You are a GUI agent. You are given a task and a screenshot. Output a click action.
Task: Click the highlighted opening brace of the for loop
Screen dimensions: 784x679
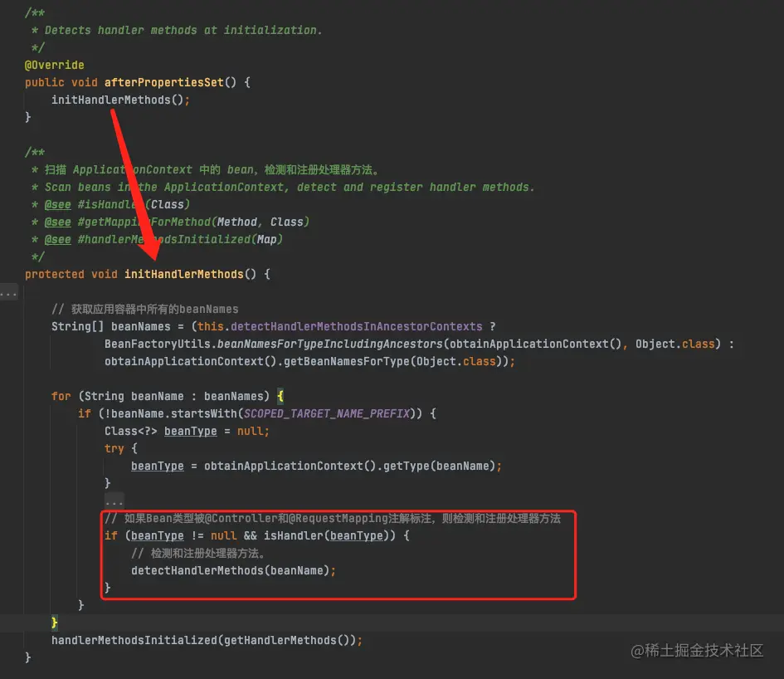(280, 396)
